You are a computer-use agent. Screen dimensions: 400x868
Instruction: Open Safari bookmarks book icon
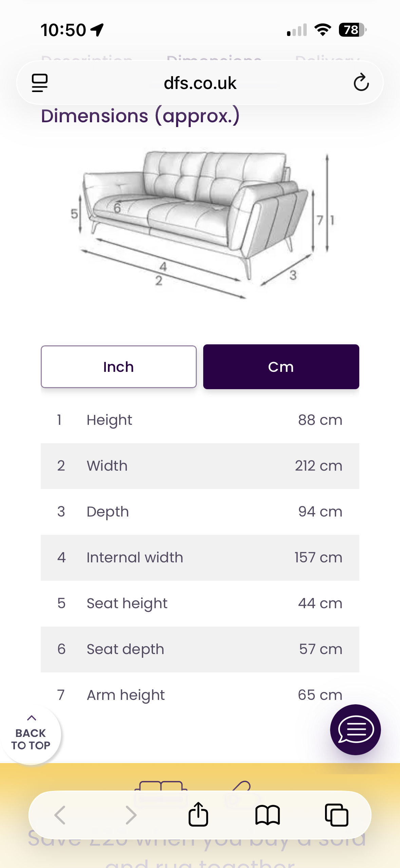coord(267,815)
